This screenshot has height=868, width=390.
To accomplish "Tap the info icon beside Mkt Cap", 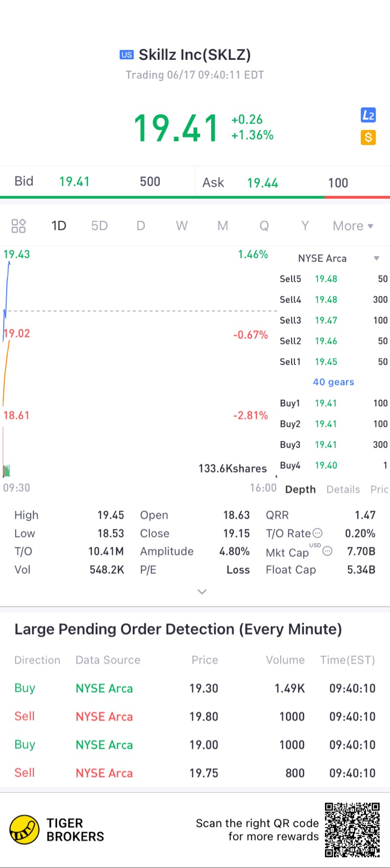I will click(x=327, y=551).
